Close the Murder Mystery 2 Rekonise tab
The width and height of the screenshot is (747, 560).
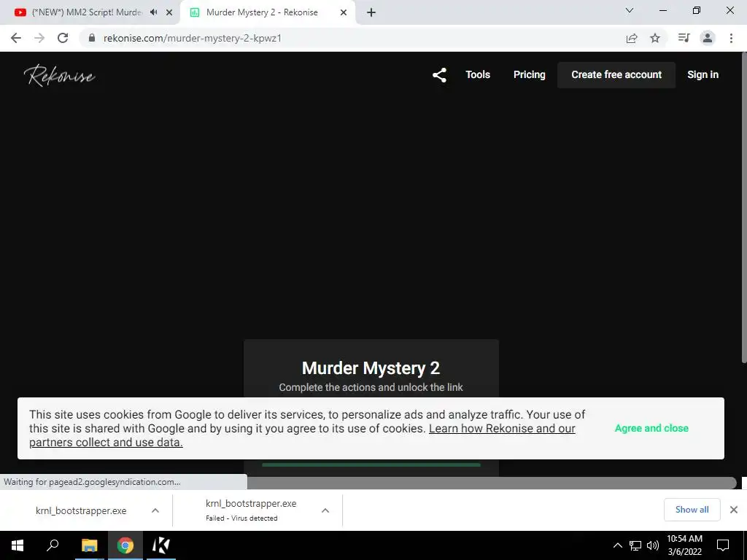(x=344, y=12)
